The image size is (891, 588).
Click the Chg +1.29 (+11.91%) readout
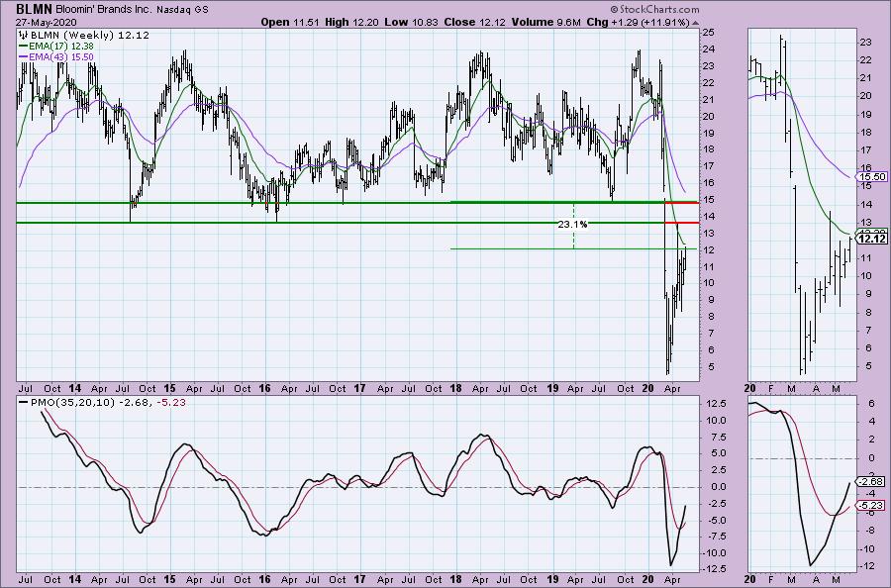click(x=639, y=23)
